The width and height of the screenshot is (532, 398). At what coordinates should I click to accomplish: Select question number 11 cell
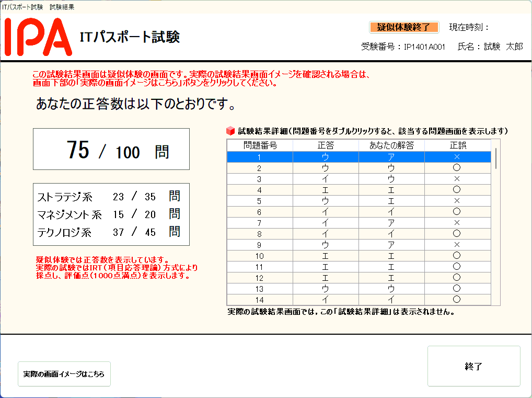coord(260,267)
